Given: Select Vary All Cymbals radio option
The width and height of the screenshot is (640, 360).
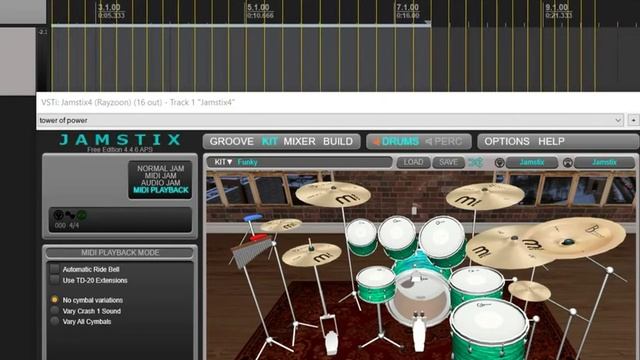Looking at the screenshot, I should (54, 321).
